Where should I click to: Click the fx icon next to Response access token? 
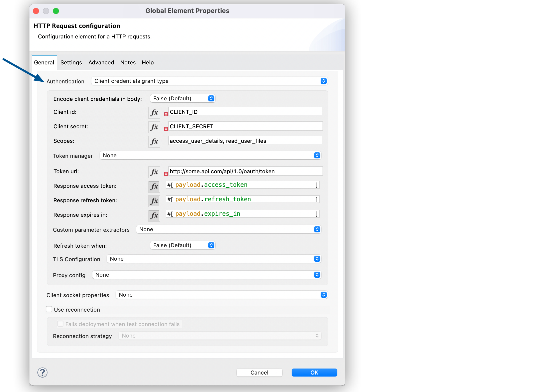tap(155, 186)
